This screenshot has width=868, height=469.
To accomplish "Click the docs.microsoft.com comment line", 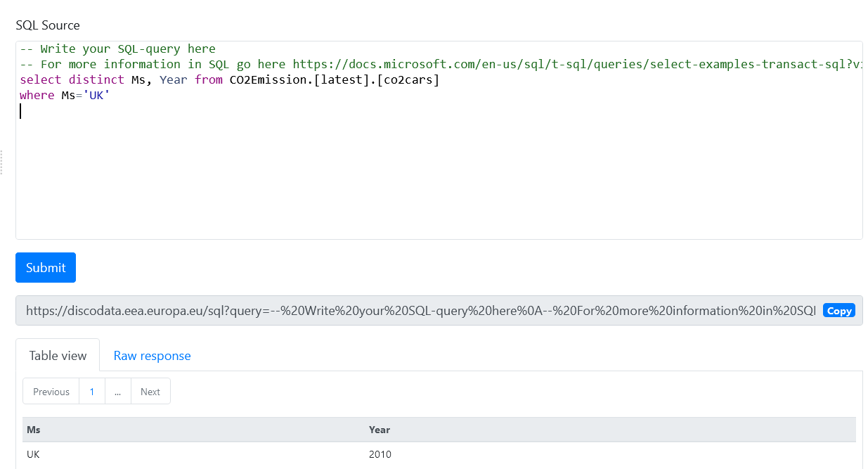I will (441, 64).
